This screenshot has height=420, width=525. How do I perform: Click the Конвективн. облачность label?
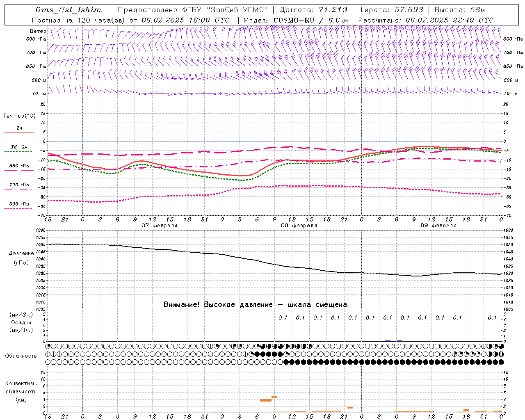[x=21, y=388]
